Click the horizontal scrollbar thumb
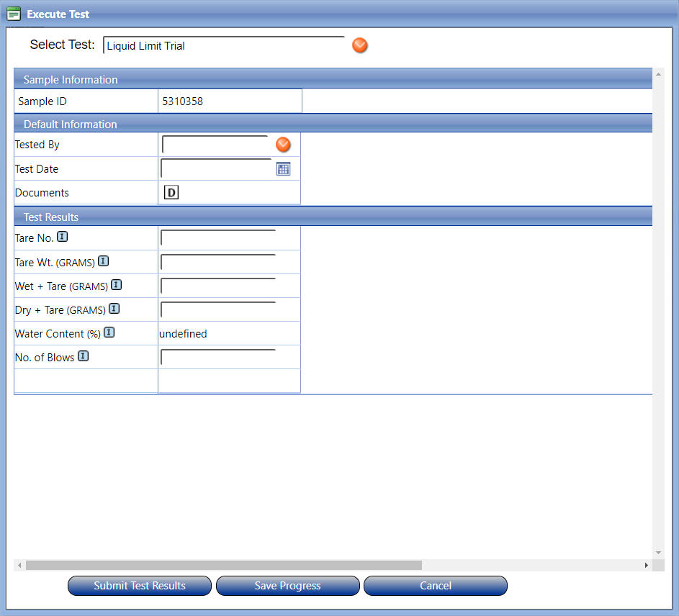The image size is (679, 616). coord(223,566)
